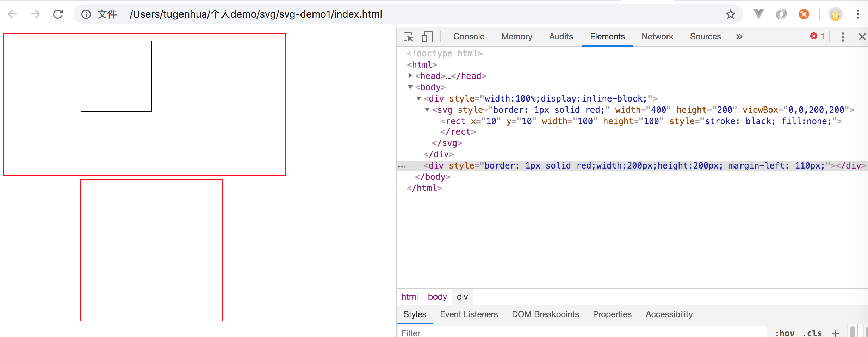Open the Event Listeners tab
868x337 pixels.
tap(469, 314)
